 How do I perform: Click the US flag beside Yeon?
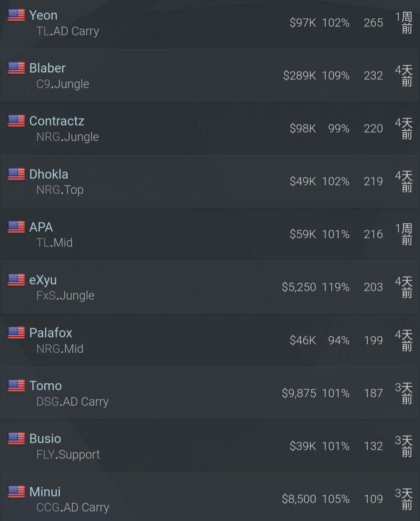tap(16, 15)
